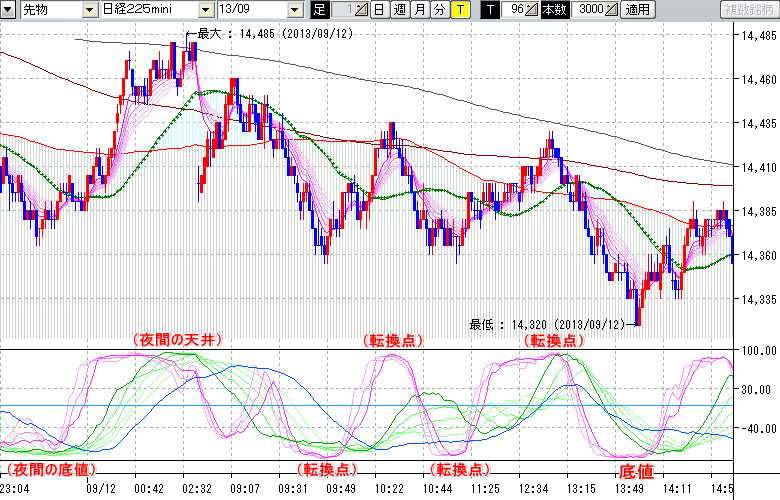Toggle the yellow T tick button
The height and width of the screenshot is (500, 780).
click(x=459, y=10)
